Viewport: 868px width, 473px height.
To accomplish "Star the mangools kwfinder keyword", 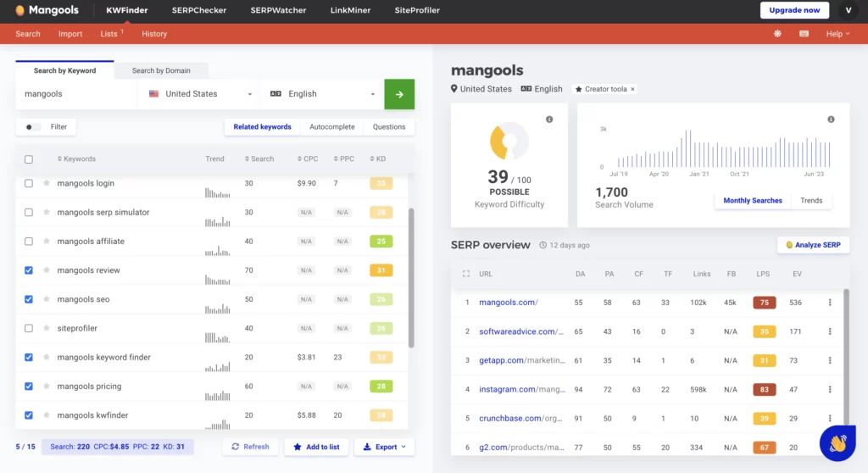I will pyautogui.click(x=47, y=415).
